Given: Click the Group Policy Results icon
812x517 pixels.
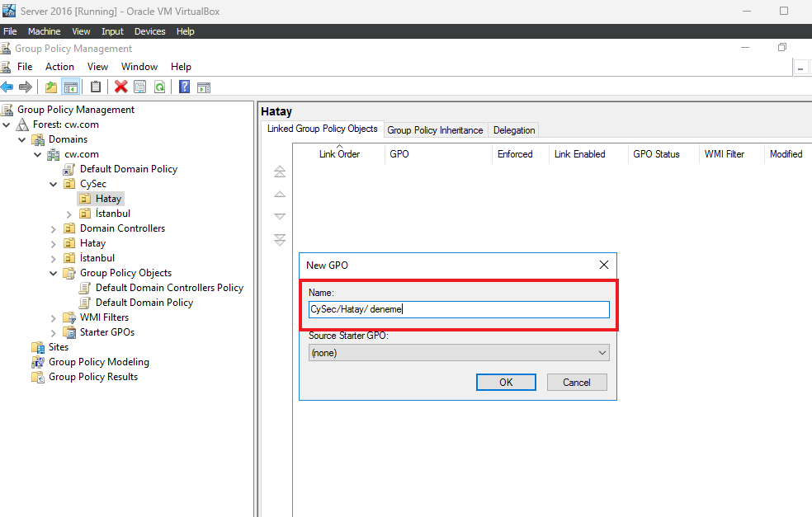Looking at the screenshot, I should pos(38,377).
